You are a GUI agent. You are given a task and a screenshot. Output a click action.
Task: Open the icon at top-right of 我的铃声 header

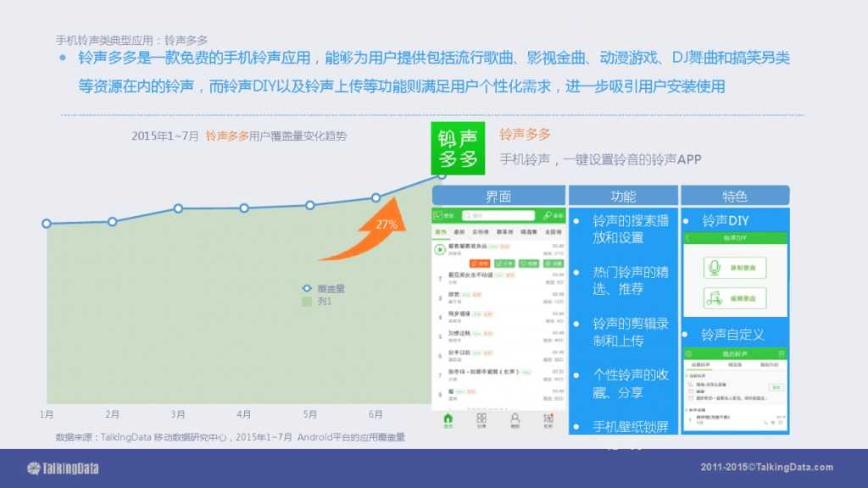coord(779,352)
